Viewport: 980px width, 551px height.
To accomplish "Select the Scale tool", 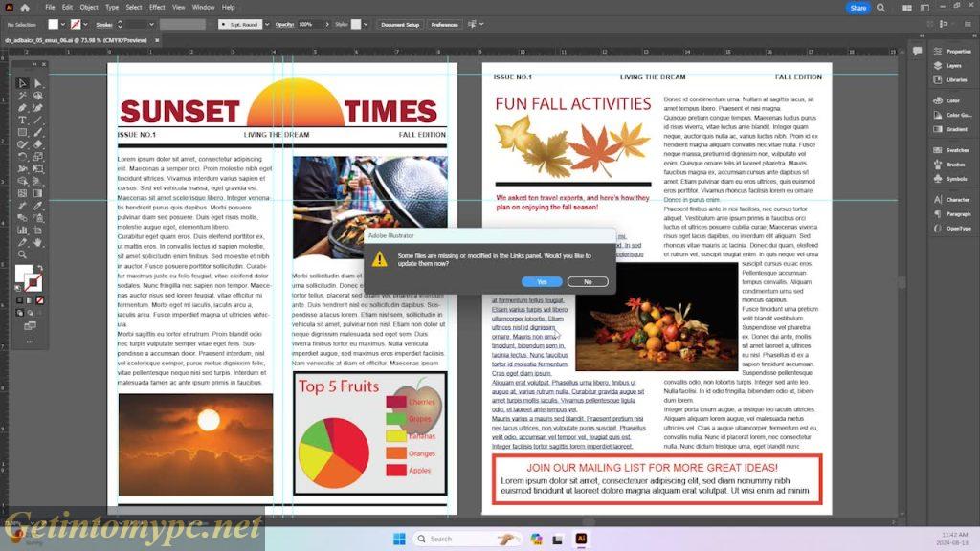I will [38, 157].
